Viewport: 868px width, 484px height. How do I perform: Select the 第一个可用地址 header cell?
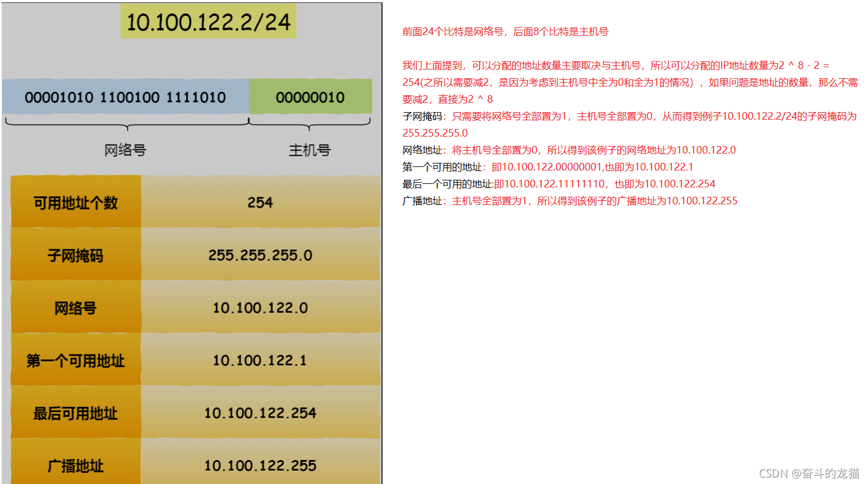76,360
